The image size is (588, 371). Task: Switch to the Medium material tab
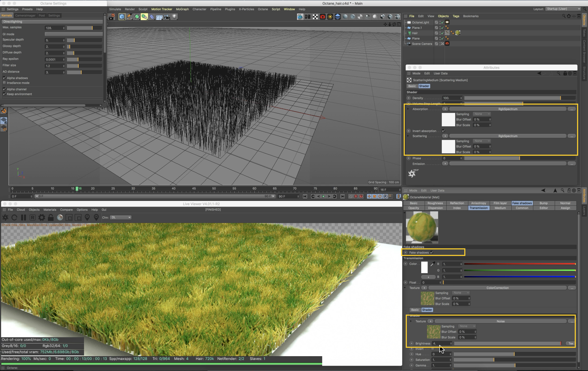pyautogui.click(x=500, y=208)
